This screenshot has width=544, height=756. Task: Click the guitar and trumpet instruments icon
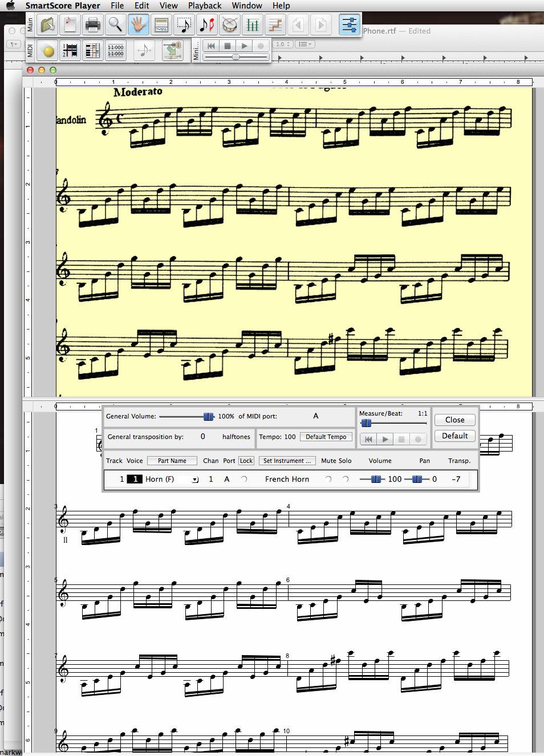coord(173,51)
